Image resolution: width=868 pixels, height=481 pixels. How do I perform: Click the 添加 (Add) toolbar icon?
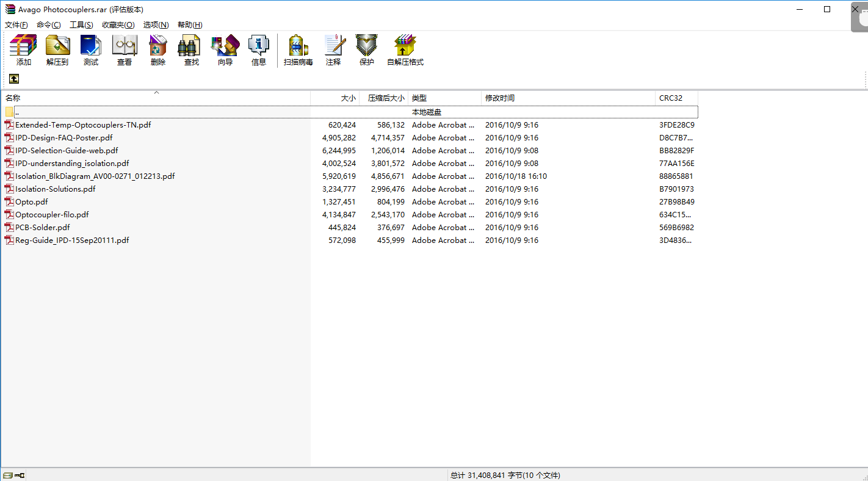tap(24, 46)
